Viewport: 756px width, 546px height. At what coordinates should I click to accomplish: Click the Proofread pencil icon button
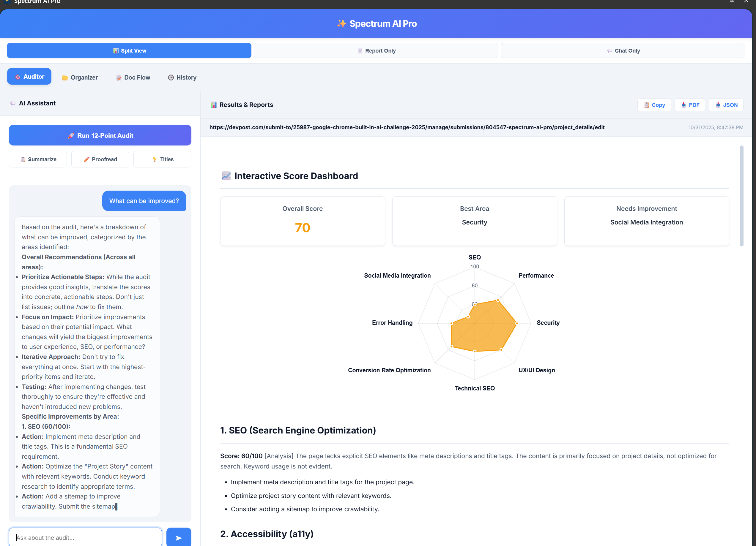(100, 159)
